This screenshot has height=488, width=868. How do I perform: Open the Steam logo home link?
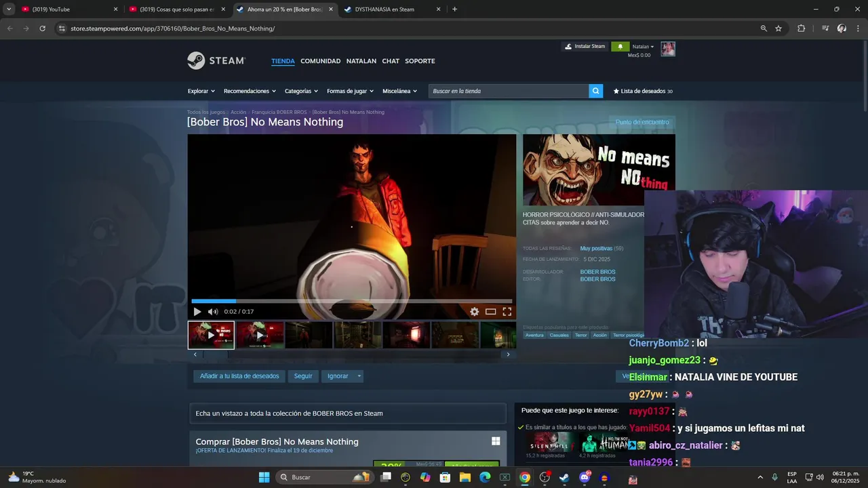(x=216, y=60)
